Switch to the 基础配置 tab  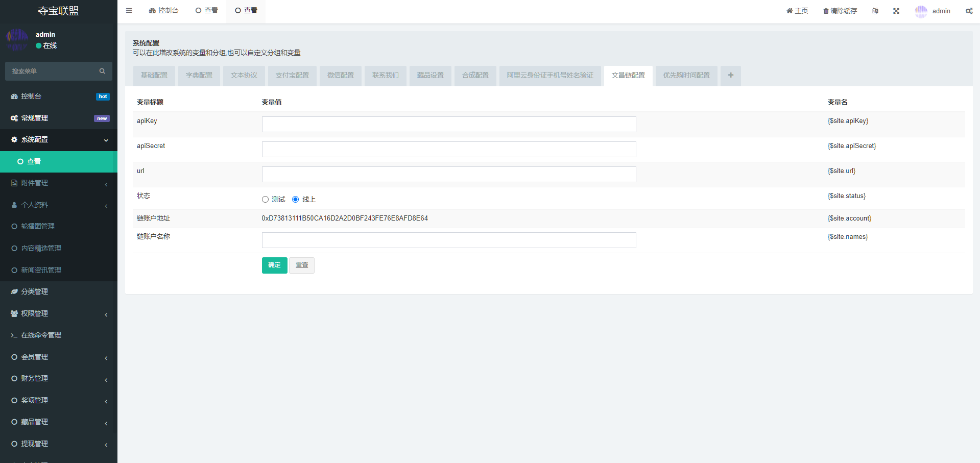(x=154, y=76)
